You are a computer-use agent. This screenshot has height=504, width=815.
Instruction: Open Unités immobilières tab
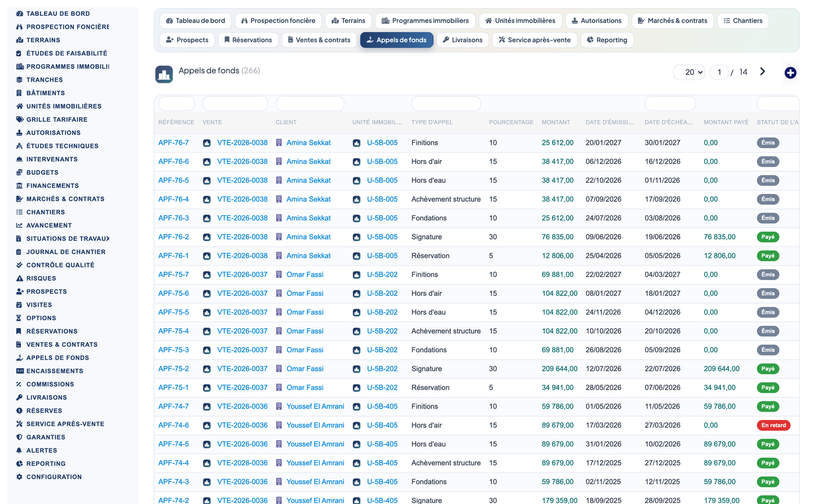pyautogui.click(x=520, y=21)
